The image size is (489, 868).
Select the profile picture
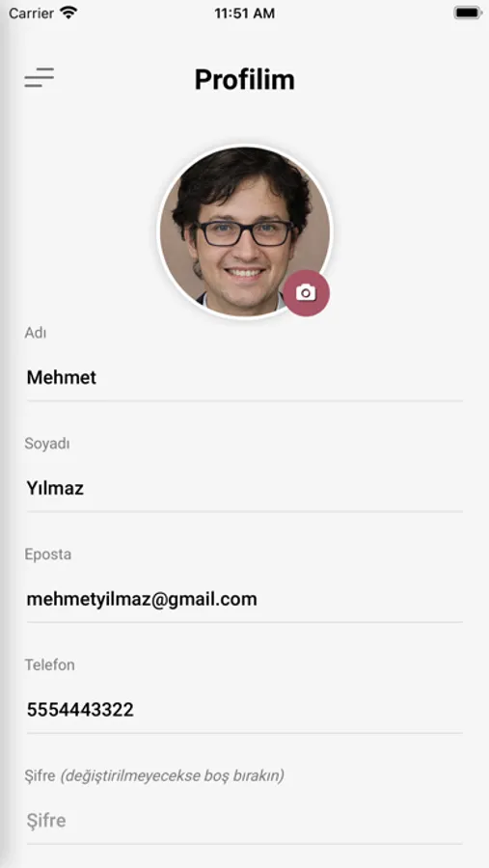[x=245, y=231]
